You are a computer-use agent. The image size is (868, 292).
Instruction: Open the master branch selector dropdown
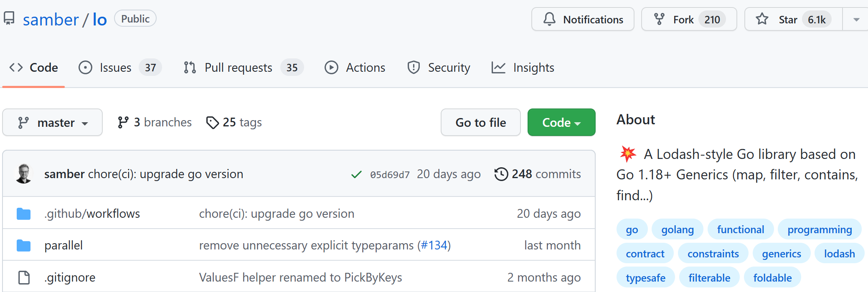click(53, 122)
